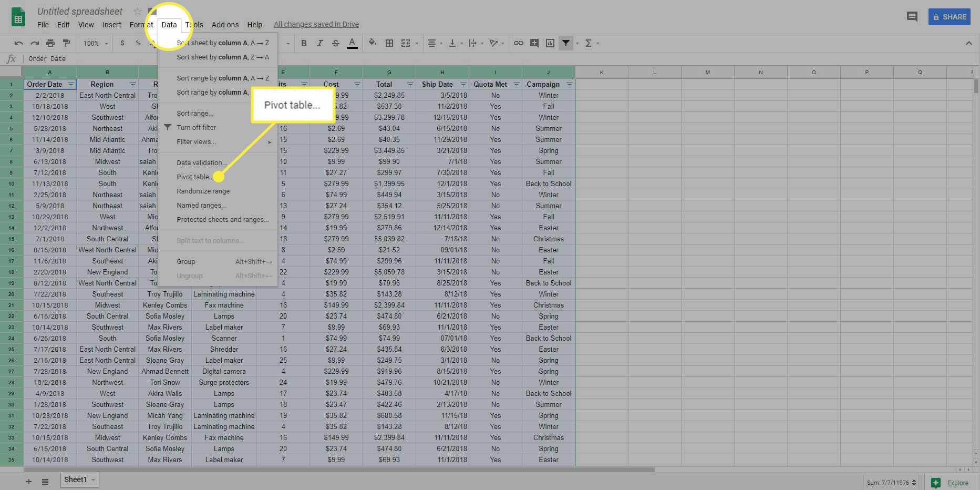The width and height of the screenshot is (980, 490).
Task: Open filter dropdown on Order Date header
Action: [71, 84]
